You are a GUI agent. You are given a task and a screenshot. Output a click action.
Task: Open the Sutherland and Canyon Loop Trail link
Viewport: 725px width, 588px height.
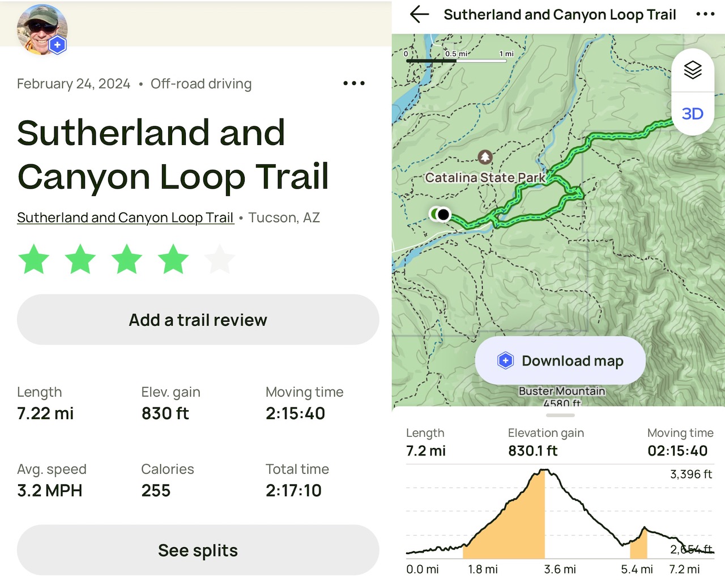click(125, 218)
